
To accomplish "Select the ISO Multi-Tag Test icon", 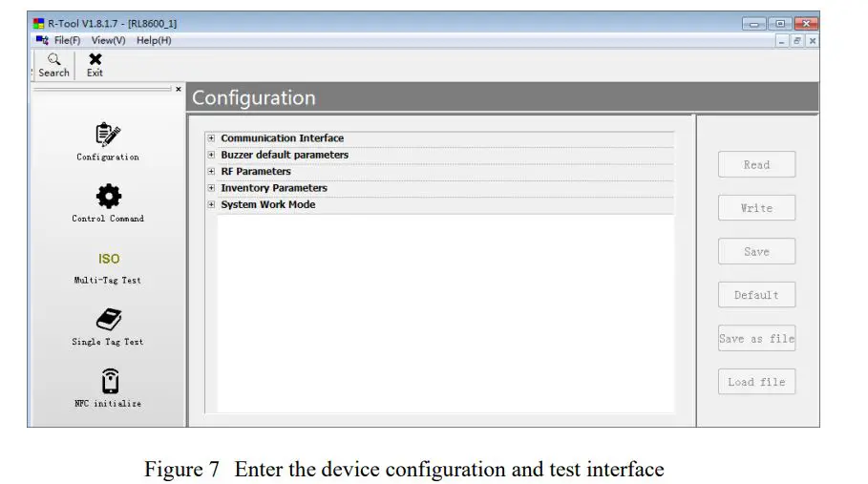I will (x=108, y=259).
